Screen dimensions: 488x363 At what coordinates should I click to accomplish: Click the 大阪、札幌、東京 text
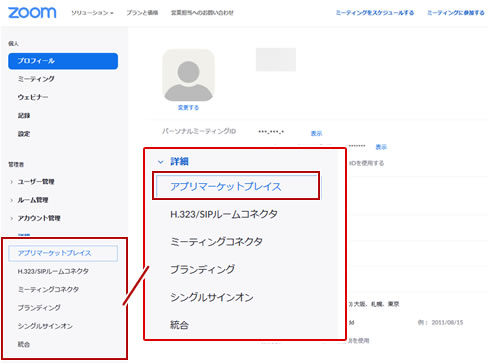[x=376, y=304]
